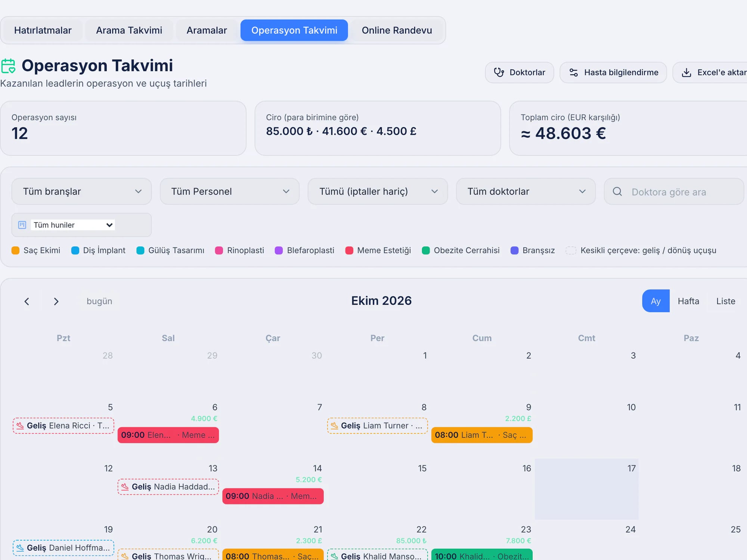Go to next month with right arrow
Image resolution: width=747 pixels, height=560 pixels.
(x=56, y=301)
